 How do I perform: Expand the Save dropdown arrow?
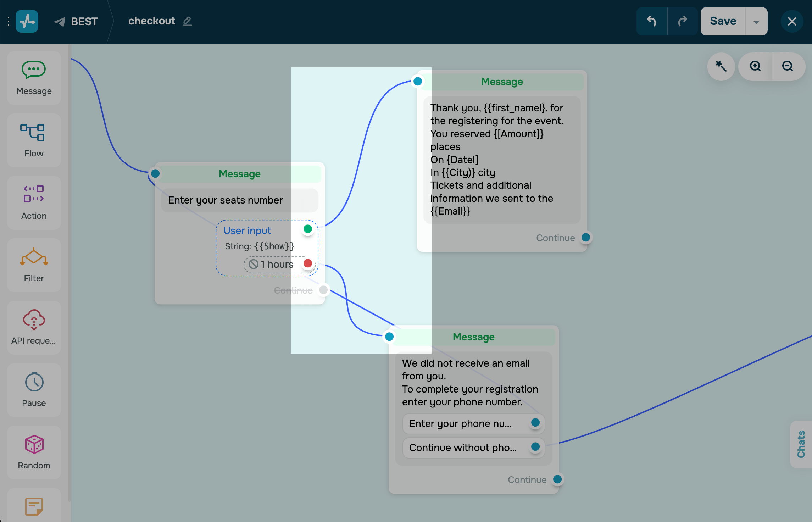[x=756, y=22]
